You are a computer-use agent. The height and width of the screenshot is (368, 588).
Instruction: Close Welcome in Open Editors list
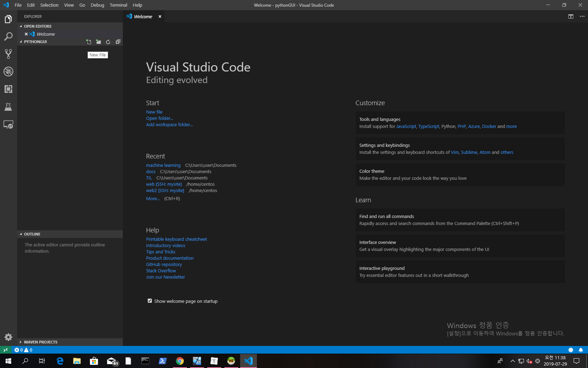26,34
